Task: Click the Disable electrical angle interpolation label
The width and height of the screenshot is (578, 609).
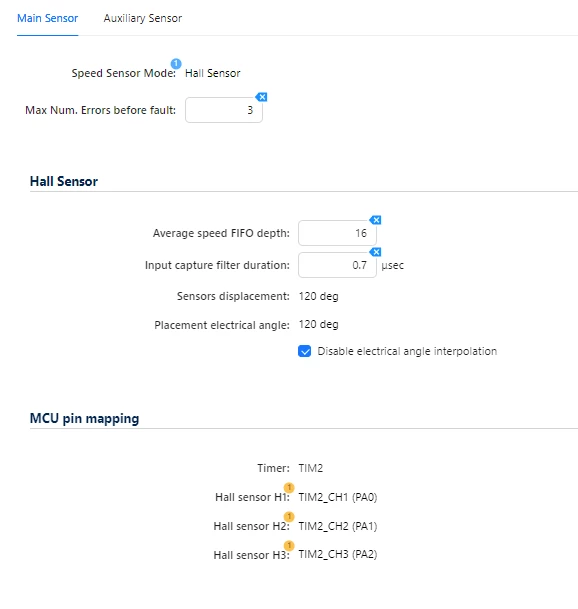Action: 407,351
